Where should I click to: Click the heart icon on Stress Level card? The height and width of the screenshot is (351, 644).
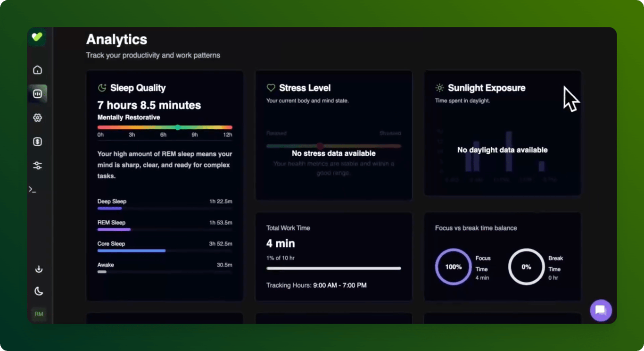pyautogui.click(x=270, y=87)
